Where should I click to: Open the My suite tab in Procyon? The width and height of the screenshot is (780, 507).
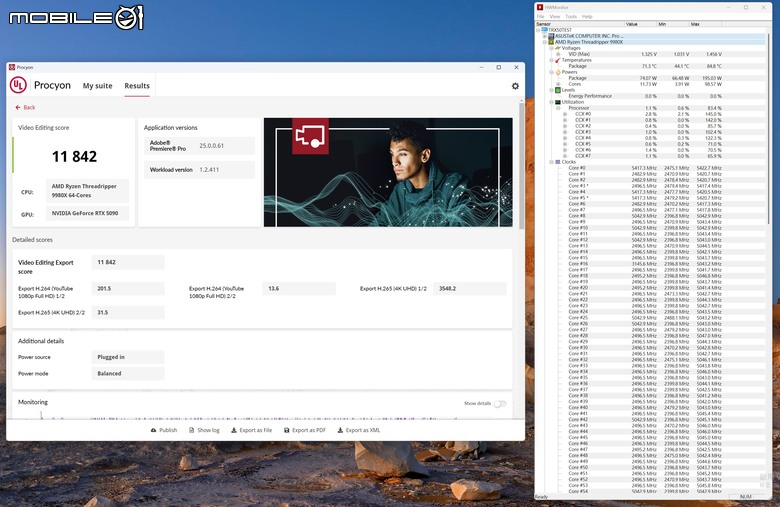98,86
